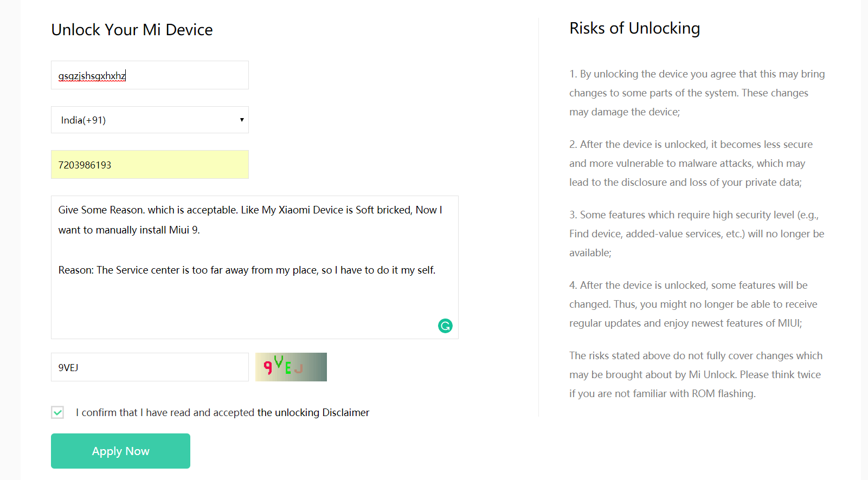The image size is (868, 480).
Task: Select risk item 3 about Find device services
Action: (x=697, y=233)
